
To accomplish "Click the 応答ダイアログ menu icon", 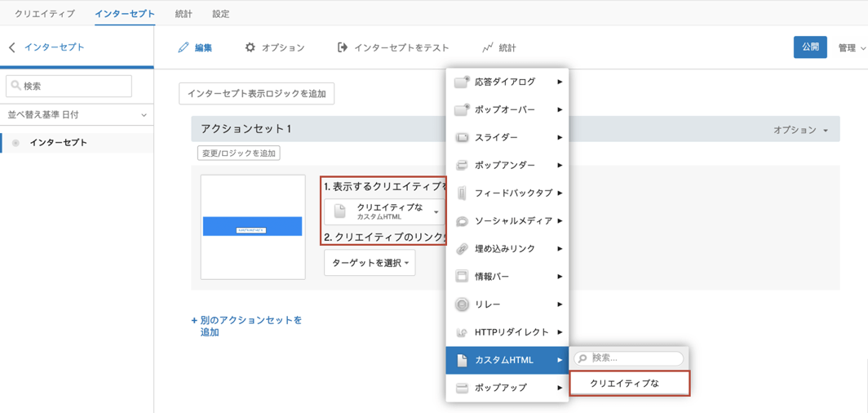I will click(x=462, y=82).
